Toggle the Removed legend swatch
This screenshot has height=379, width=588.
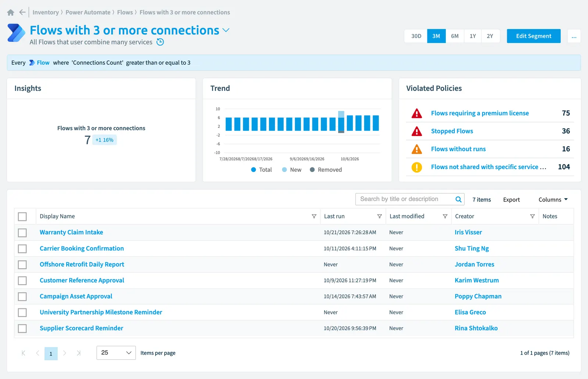click(312, 170)
